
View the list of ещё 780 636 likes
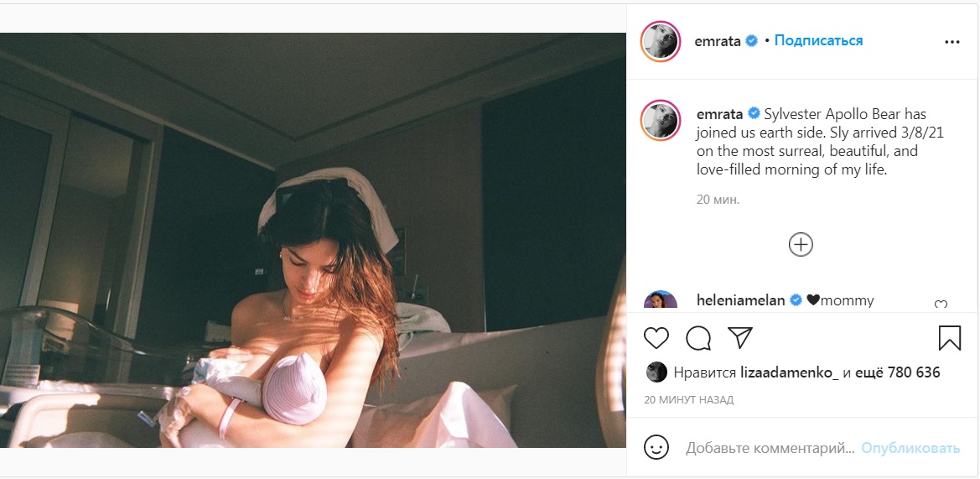(x=898, y=372)
